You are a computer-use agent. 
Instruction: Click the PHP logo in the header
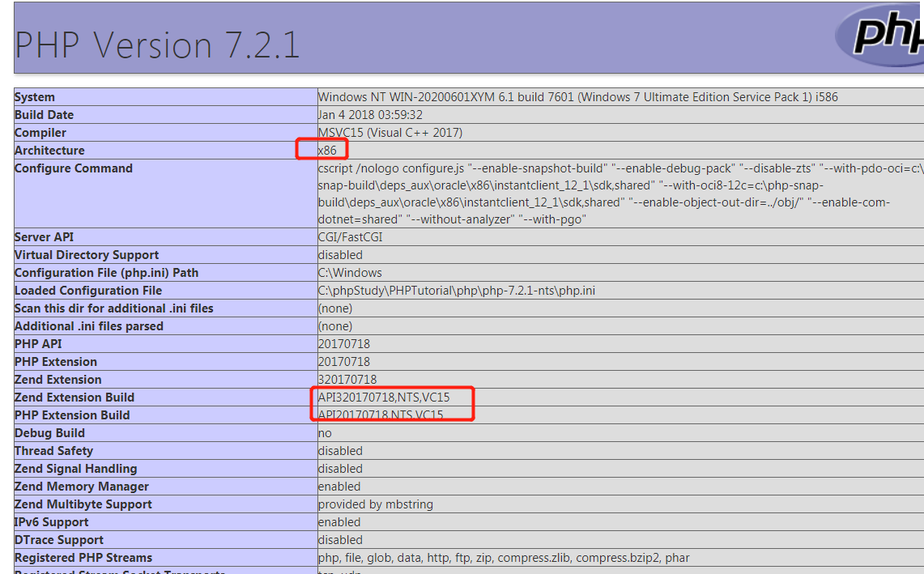[x=879, y=36]
